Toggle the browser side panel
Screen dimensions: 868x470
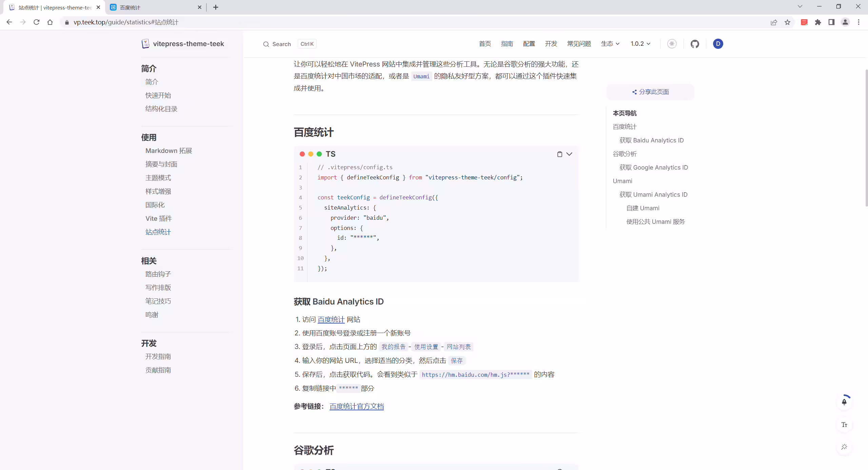[831, 22]
